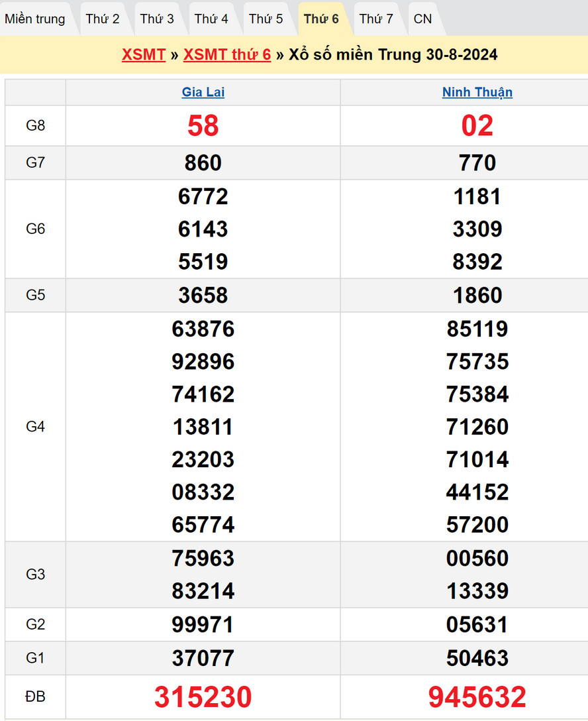Open the Gia Lai province link
Screen dimensions: 588x721
click(203, 92)
